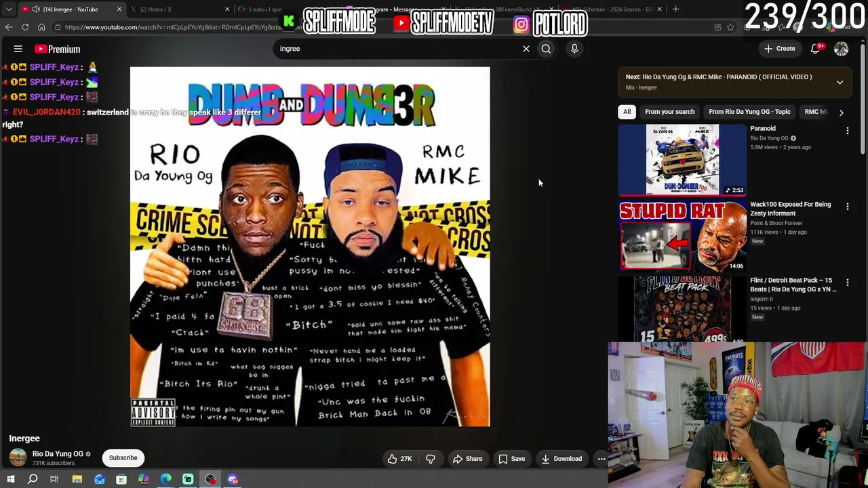Open Task View on the taskbar

tap(54, 480)
